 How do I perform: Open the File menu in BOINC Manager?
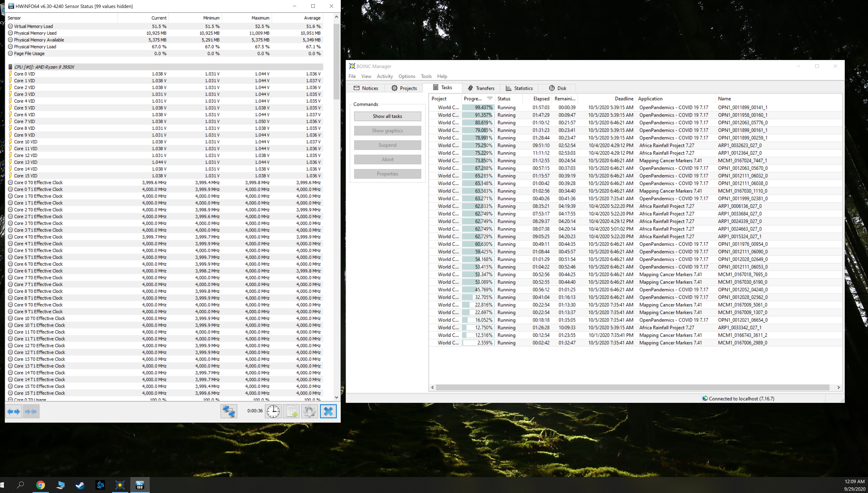tap(352, 76)
